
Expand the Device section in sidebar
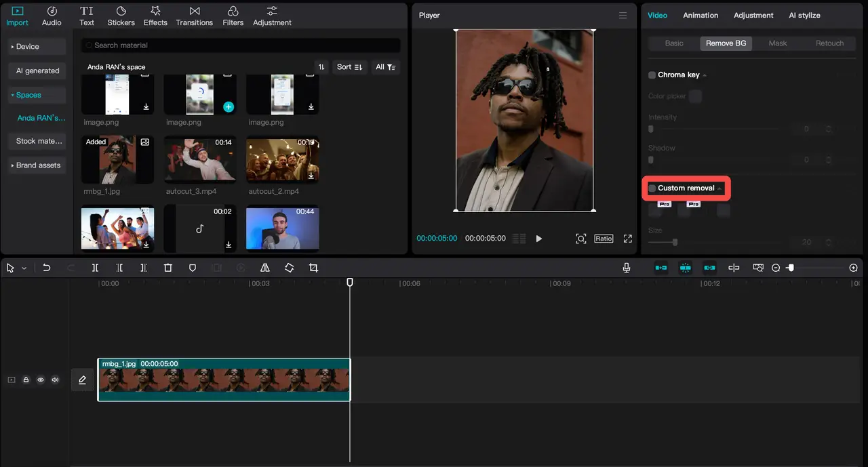tap(37, 47)
